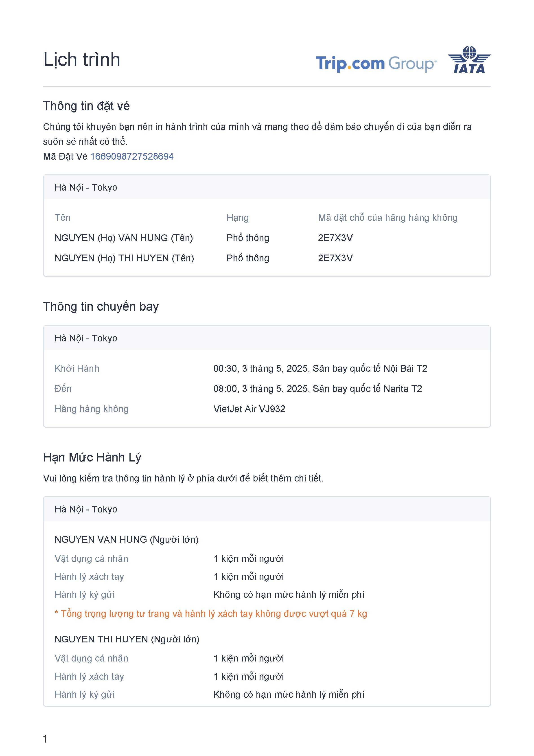This screenshot has height=756, width=534.
Task: Click the "Hạn Mức Hành Lý" heading
Action: (92, 457)
